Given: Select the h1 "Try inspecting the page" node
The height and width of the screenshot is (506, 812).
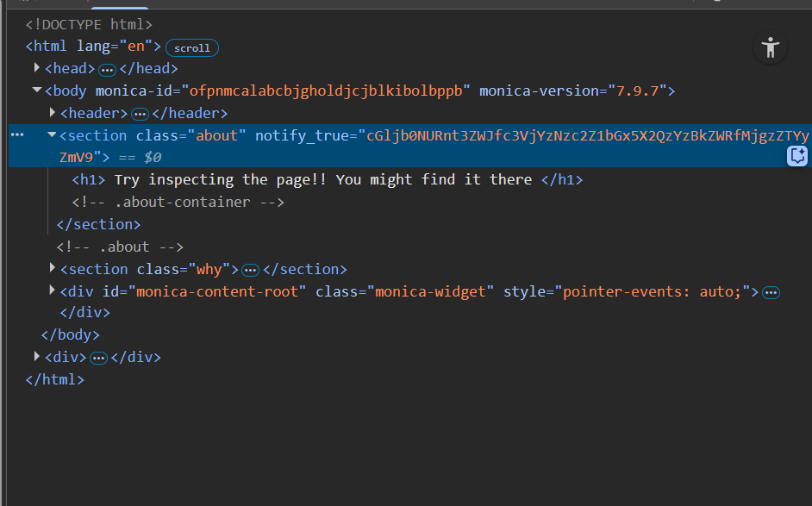Looking at the screenshot, I should tap(328, 179).
